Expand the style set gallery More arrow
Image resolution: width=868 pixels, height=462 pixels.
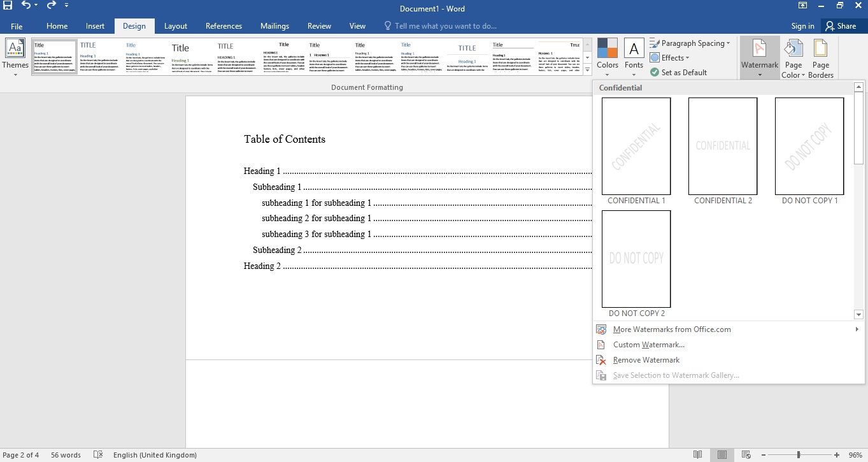click(x=587, y=69)
